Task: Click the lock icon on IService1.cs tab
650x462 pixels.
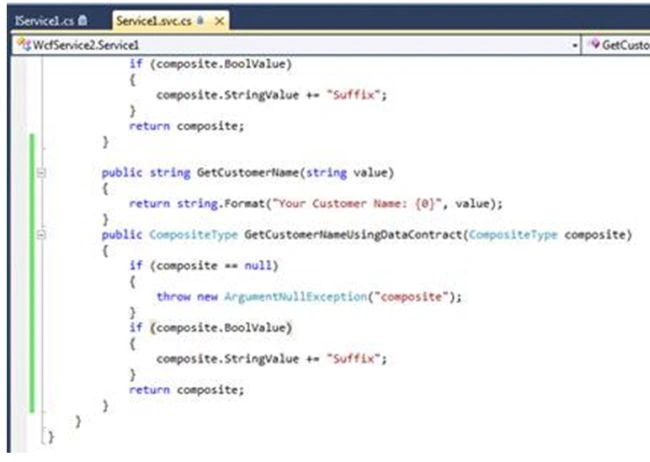Action: pyautogui.click(x=82, y=20)
